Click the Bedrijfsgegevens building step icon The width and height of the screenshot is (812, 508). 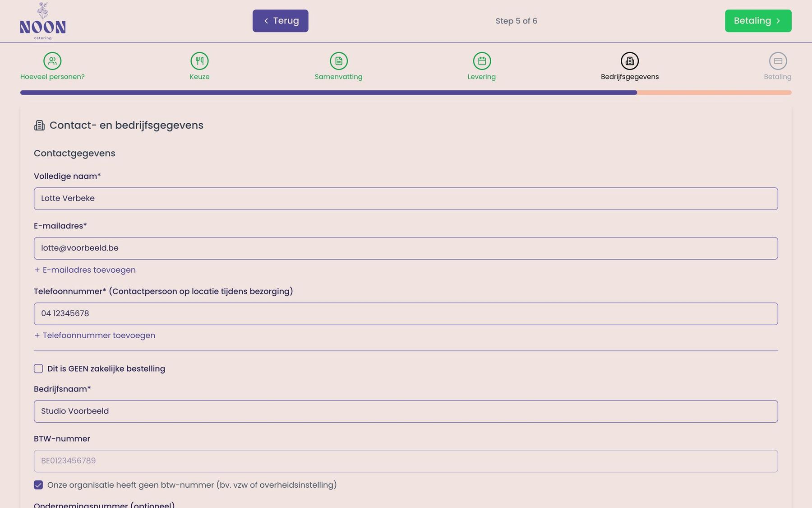point(630,61)
